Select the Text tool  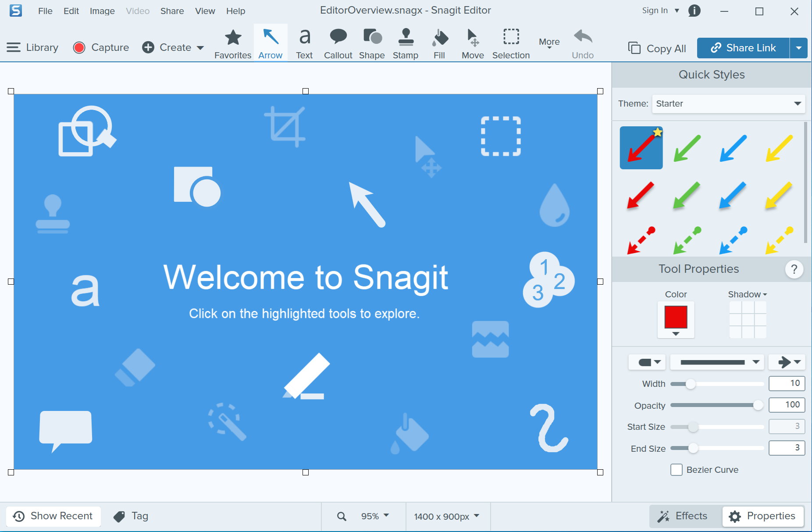point(304,44)
